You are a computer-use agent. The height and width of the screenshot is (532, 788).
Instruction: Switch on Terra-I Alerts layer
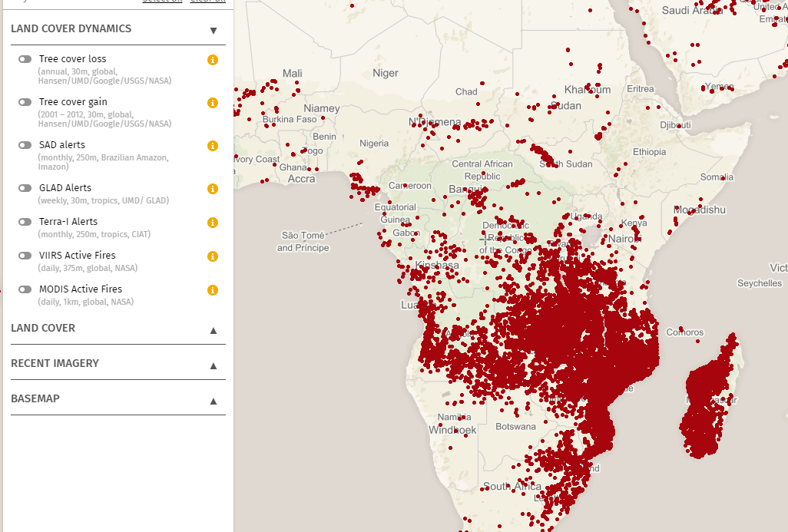25,221
